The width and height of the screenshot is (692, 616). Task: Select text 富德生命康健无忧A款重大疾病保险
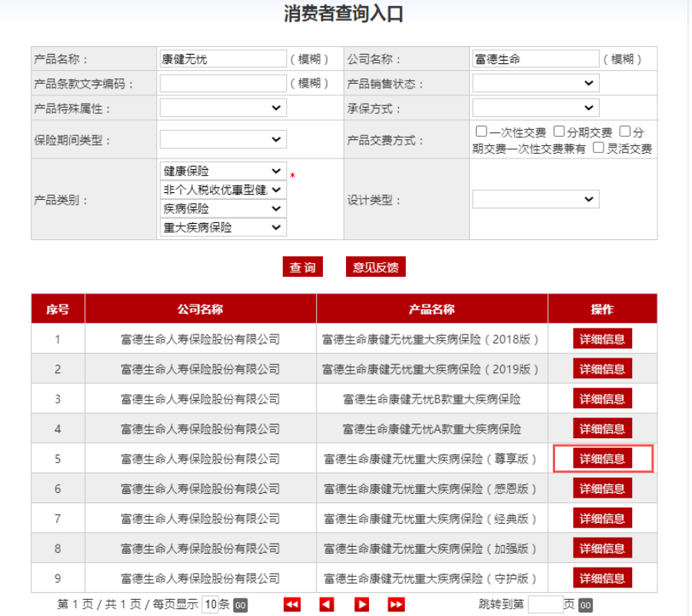coord(431,429)
